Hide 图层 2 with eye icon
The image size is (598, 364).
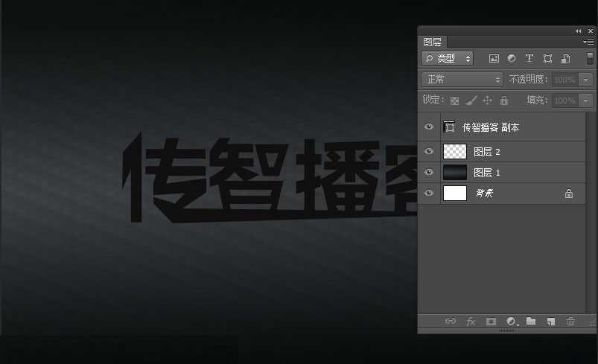tap(429, 151)
